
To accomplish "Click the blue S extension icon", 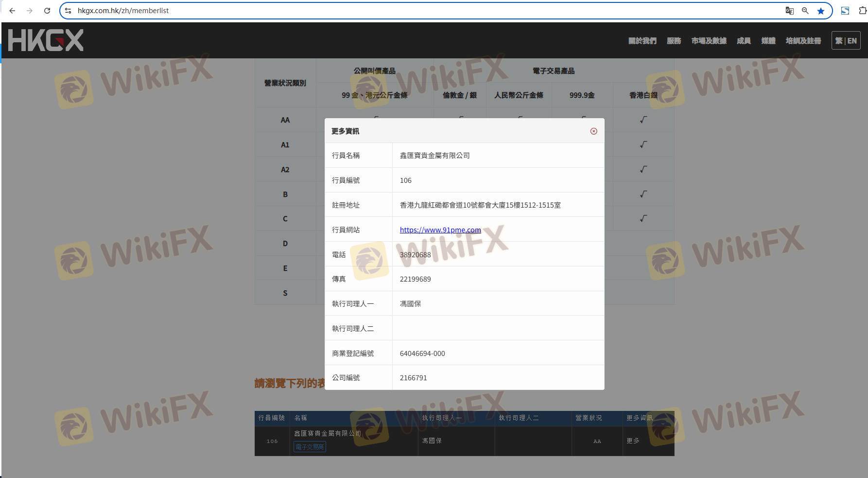I will [845, 11].
